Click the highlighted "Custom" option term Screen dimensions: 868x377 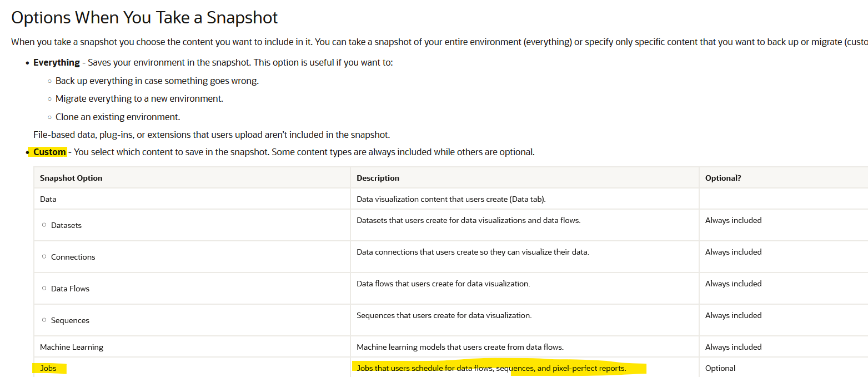pyautogui.click(x=49, y=152)
